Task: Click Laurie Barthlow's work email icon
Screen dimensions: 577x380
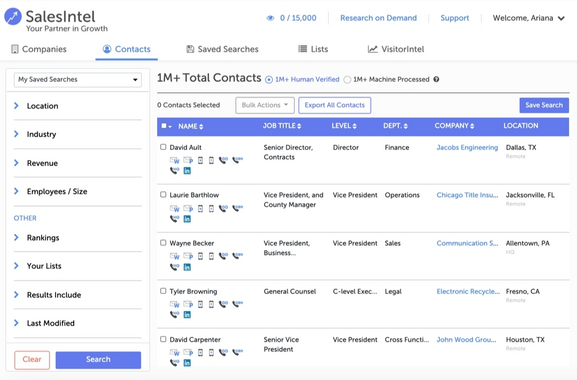Action: pos(174,209)
